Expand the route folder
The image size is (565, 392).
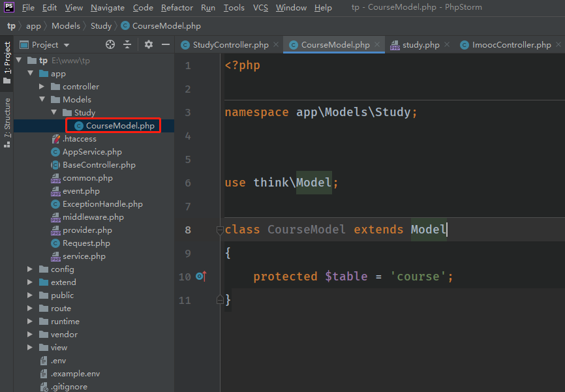click(x=30, y=308)
